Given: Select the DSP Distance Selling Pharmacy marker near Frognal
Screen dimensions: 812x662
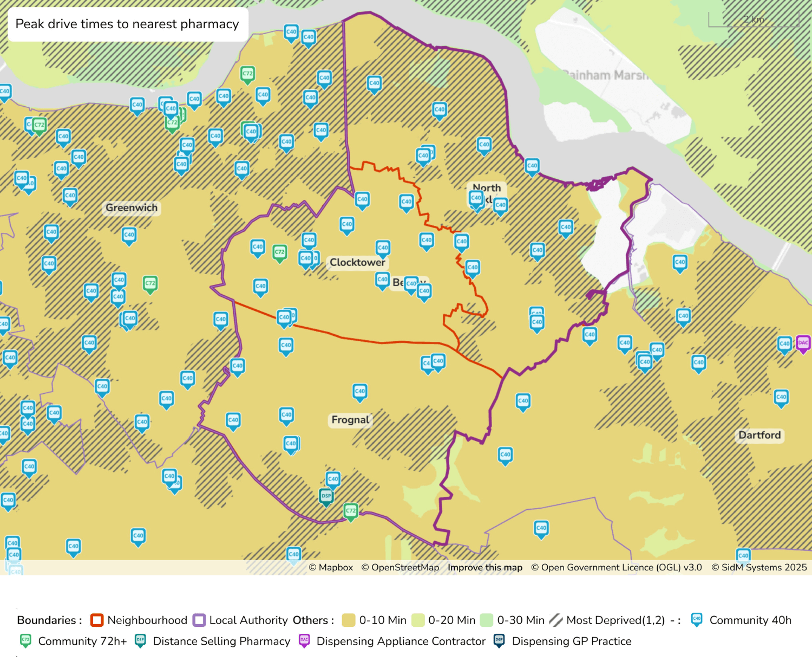Looking at the screenshot, I should [326, 496].
